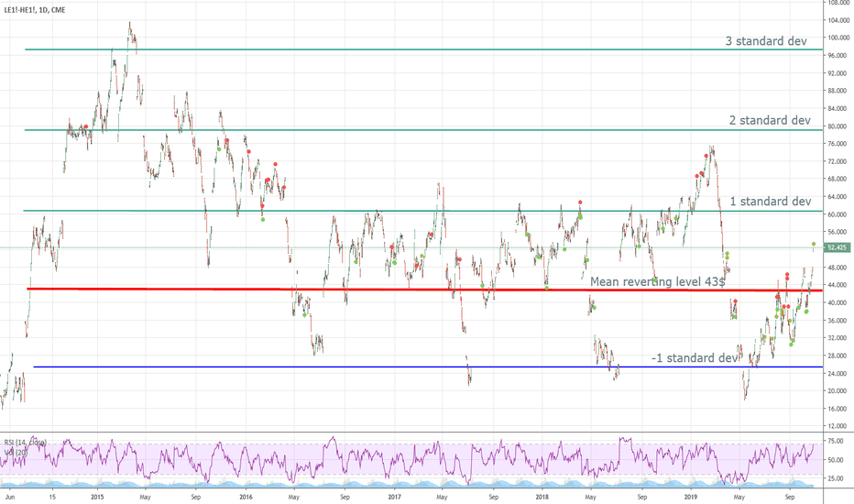Click the 60.000 price axis label
Screen dimensions: 854x504
tap(838, 214)
